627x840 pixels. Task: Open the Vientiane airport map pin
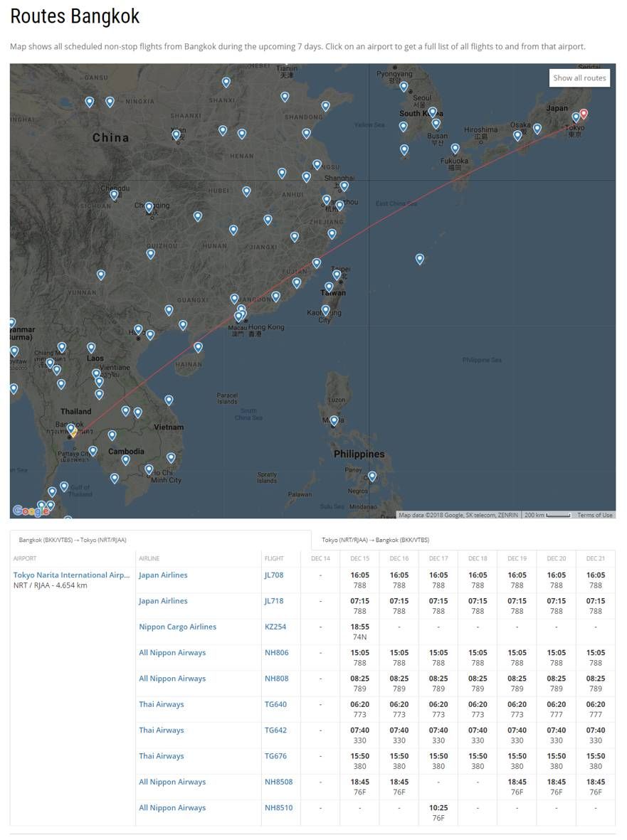click(x=96, y=373)
